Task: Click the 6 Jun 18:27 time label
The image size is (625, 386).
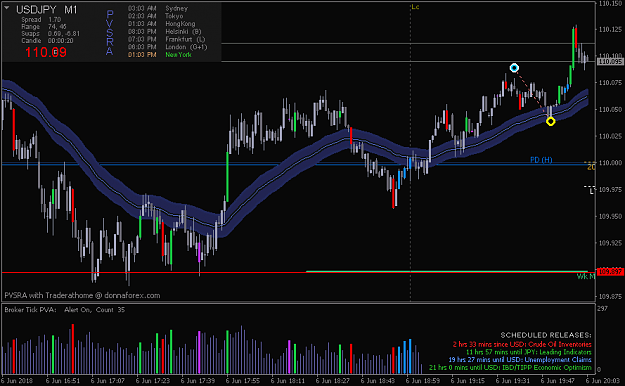Action: point(333,381)
